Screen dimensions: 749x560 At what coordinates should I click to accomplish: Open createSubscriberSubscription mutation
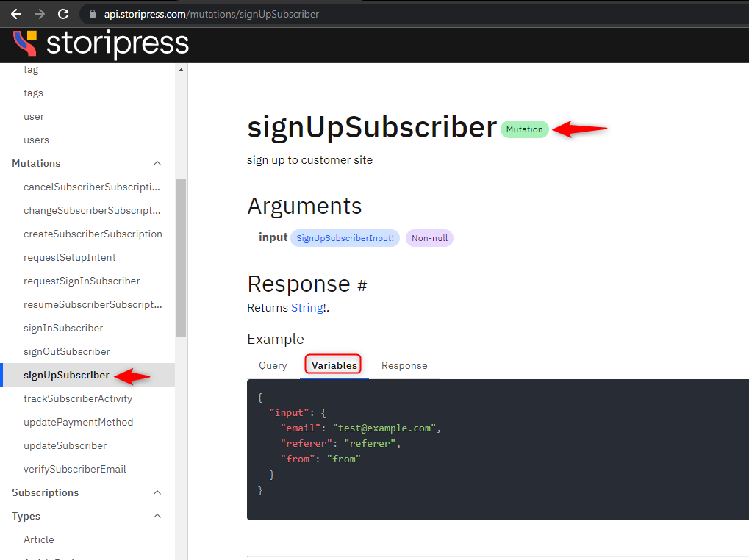coord(93,234)
